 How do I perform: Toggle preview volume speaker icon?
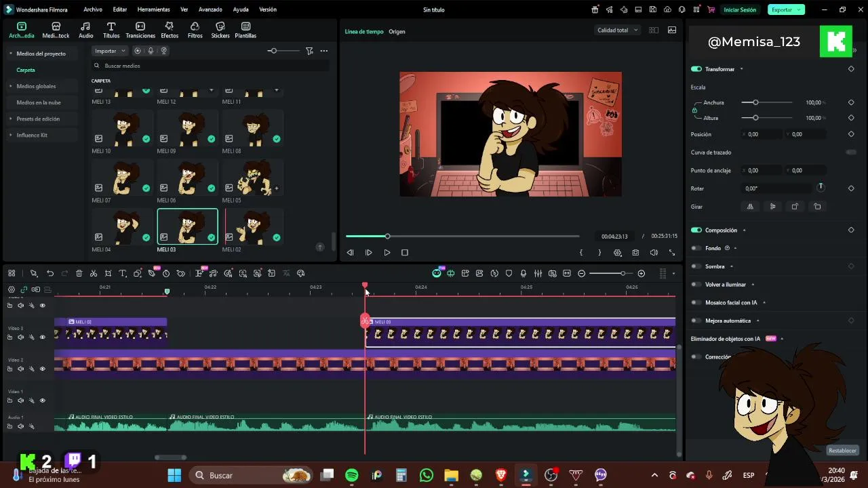coord(654,252)
